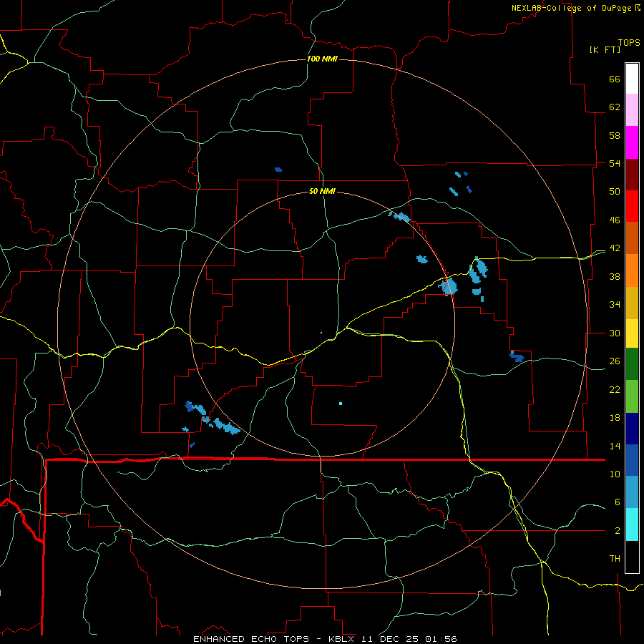Click the white top color swatch in legend
The height and width of the screenshot is (644, 644).
coord(632,79)
